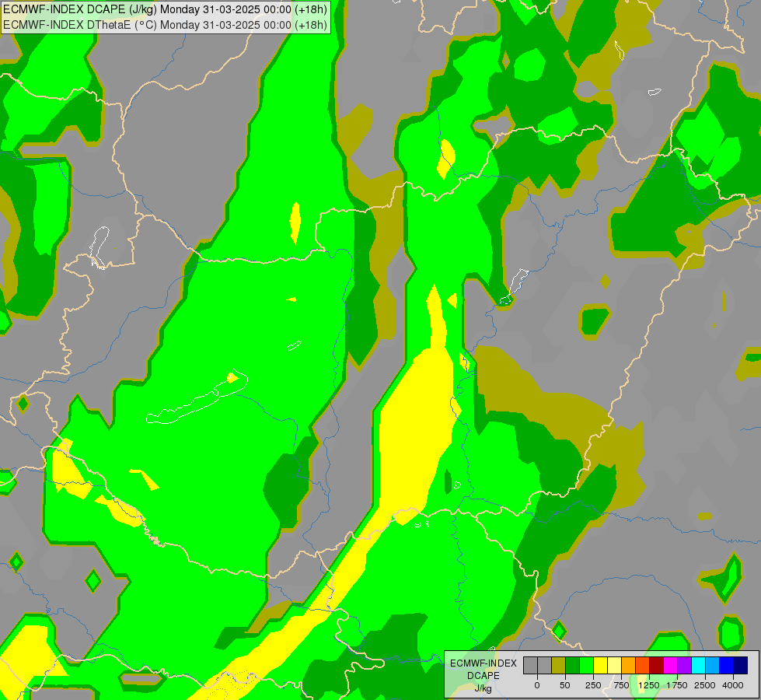The height and width of the screenshot is (700, 761).
Task: Click the legend label 0
Action: pos(537,685)
